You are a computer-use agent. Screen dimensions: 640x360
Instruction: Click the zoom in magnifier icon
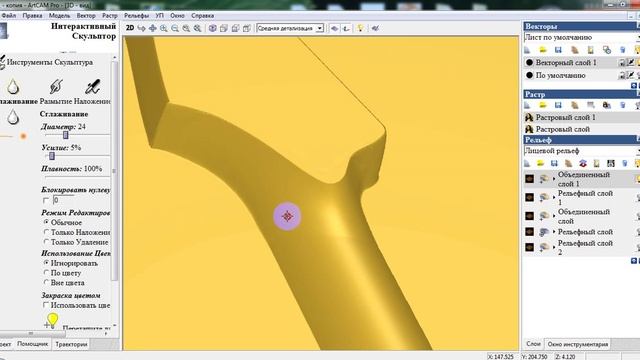(164, 28)
